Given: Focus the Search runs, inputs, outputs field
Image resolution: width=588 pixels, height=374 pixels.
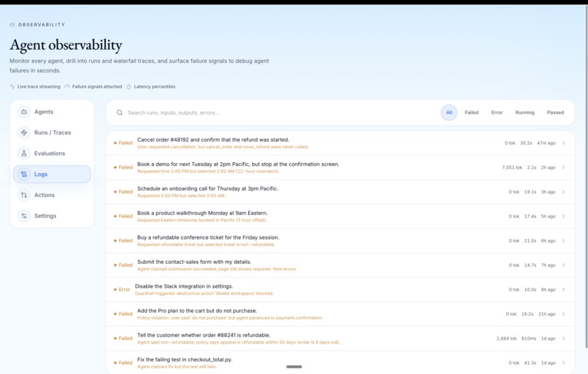Looking at the screenshot, I should coord(277,112).
